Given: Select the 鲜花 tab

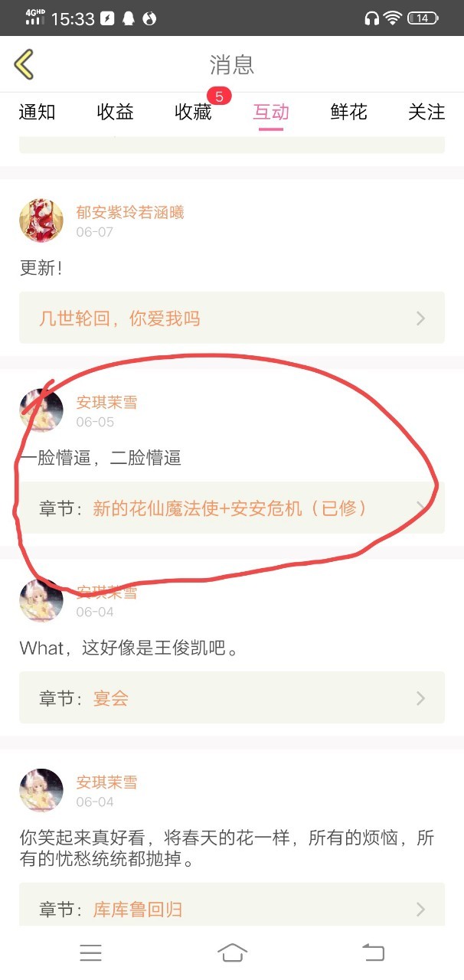Looking at the screenshot, I should click(349, 112).
